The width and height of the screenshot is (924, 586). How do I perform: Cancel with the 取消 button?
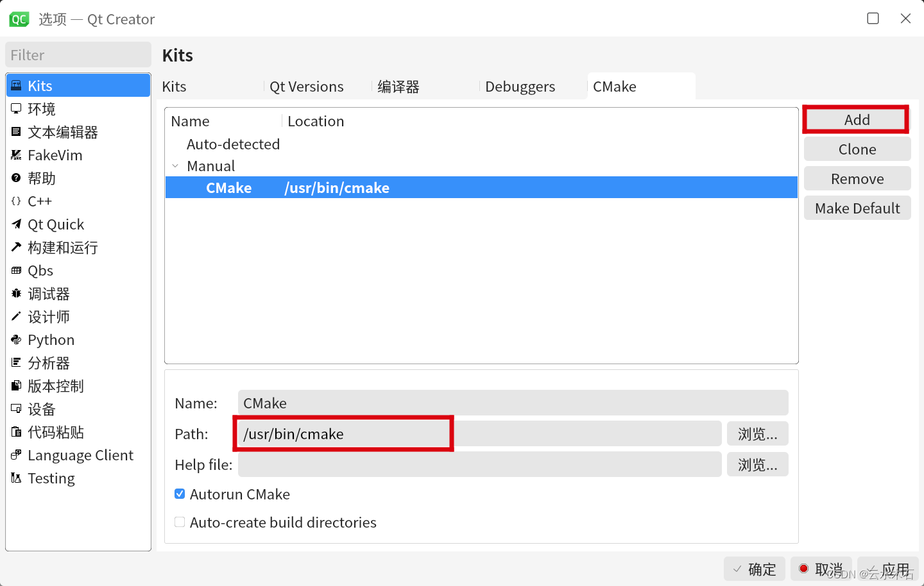(x=821, y=569)
